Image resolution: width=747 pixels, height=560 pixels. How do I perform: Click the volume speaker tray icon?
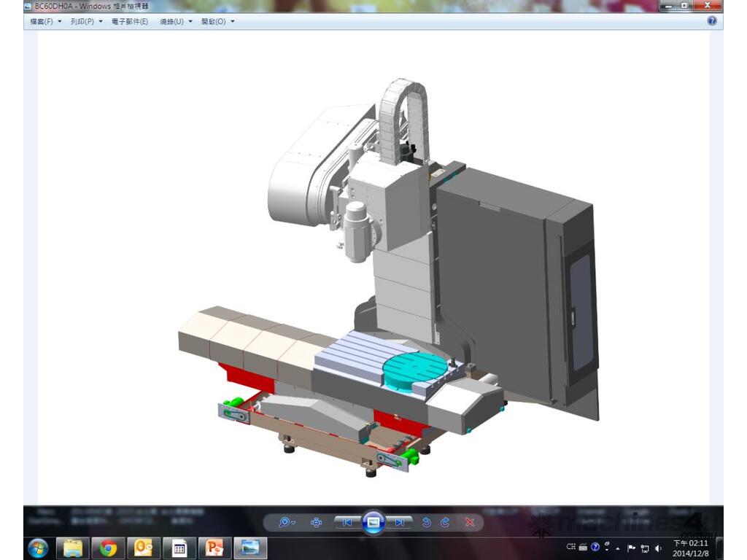658,548
